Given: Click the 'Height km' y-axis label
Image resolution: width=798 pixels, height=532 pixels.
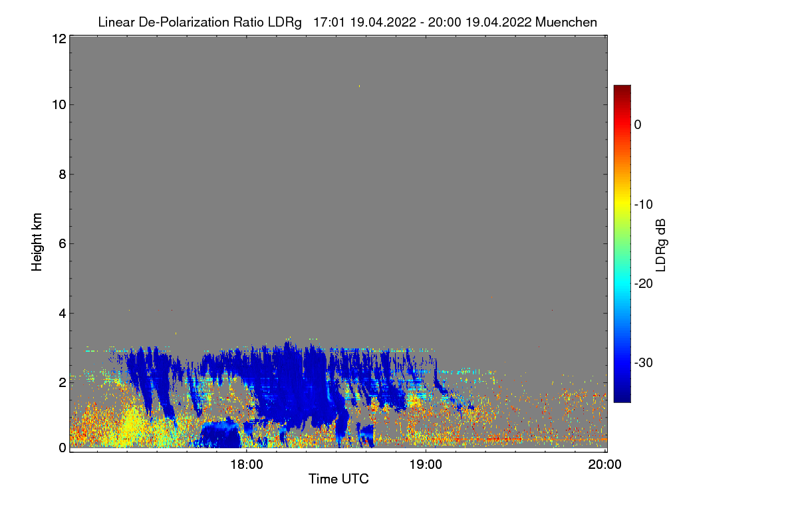Looking at the screenshot, I should (37, 243).
